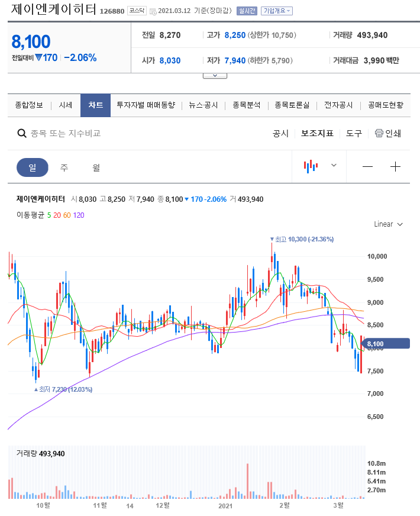Screen dimensions: 420x516
Task: Open the 종합정보 tab
Action: [x=29, y=105]
